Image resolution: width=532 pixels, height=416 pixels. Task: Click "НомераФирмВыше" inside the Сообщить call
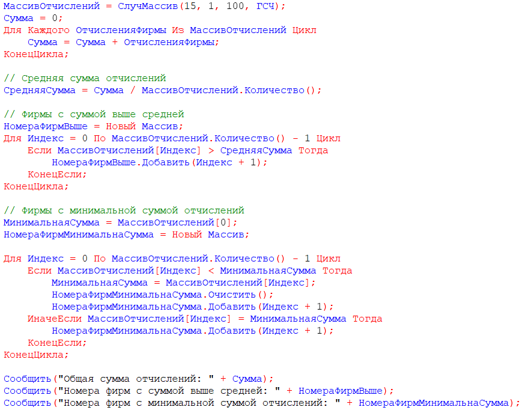tap(340, 391)
